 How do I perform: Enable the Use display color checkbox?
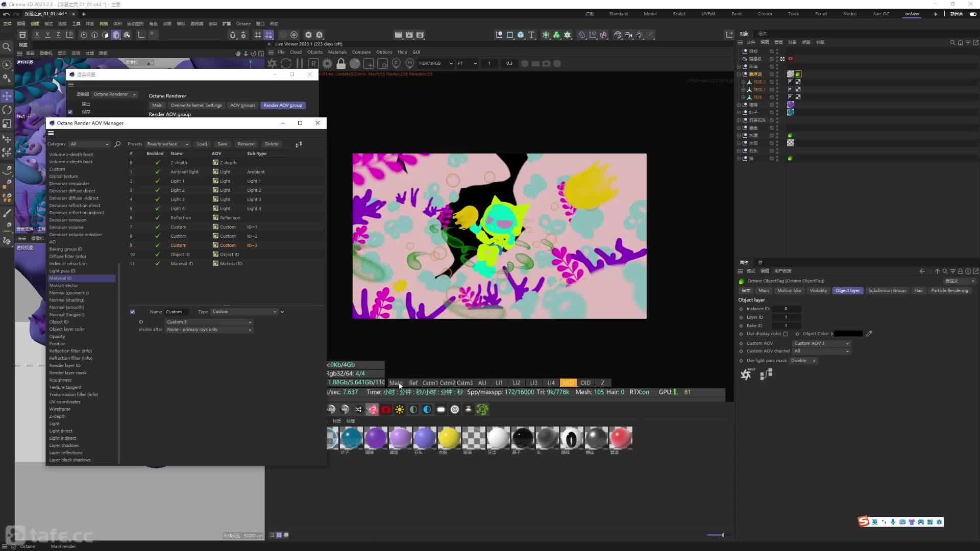pos(786,334)
